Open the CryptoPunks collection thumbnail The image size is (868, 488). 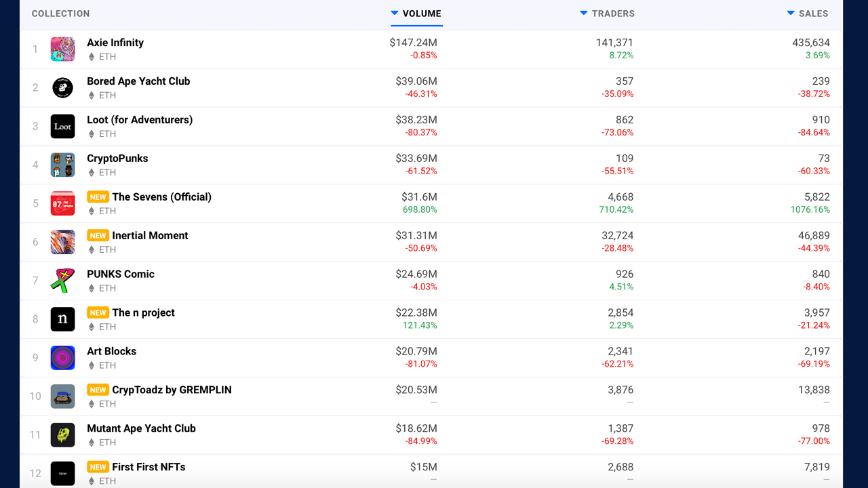tap(62, 165)
